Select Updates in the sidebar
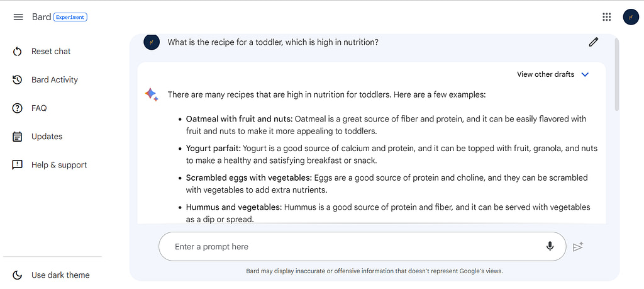644x289 pixels. 47,137
